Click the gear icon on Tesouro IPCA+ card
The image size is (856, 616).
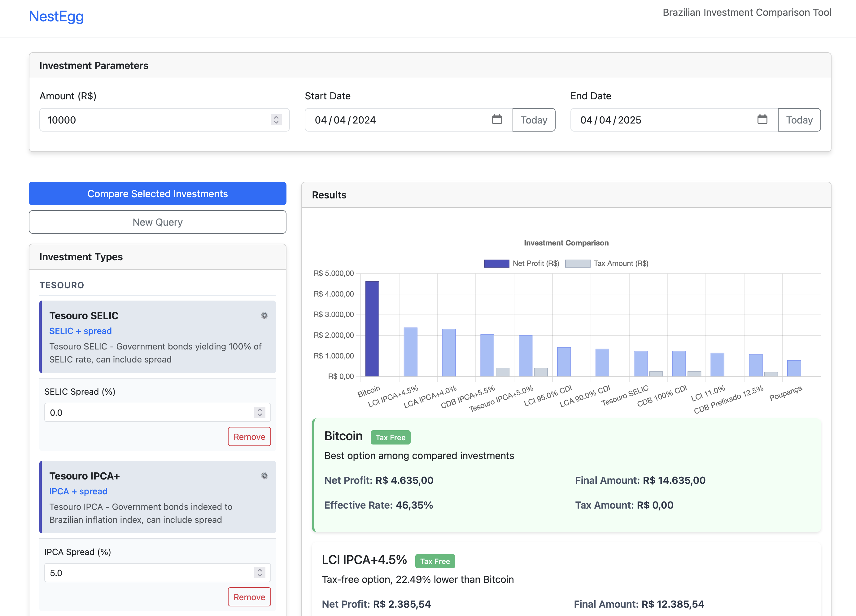coord(264,476)
